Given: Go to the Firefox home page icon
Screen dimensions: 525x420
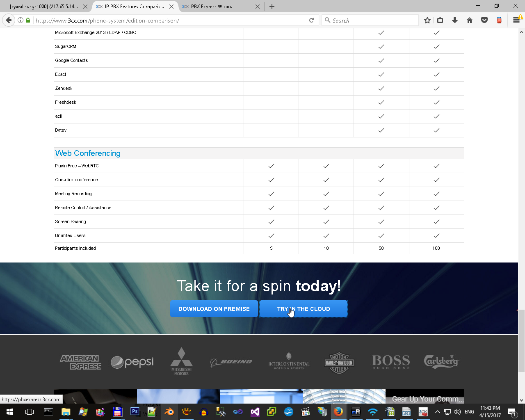Looking at the screenshot, I should pos(470,20).
